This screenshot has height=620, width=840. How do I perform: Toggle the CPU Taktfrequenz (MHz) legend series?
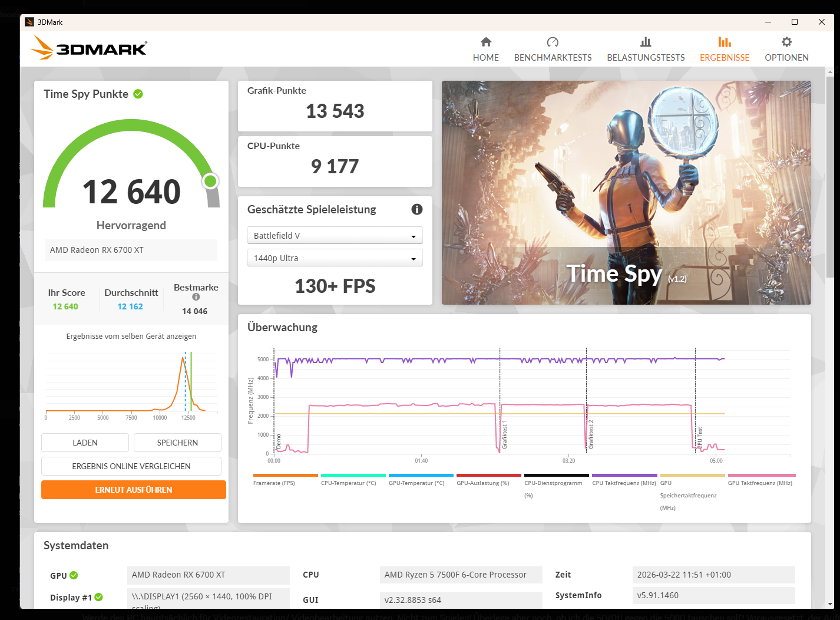point(624,480)
